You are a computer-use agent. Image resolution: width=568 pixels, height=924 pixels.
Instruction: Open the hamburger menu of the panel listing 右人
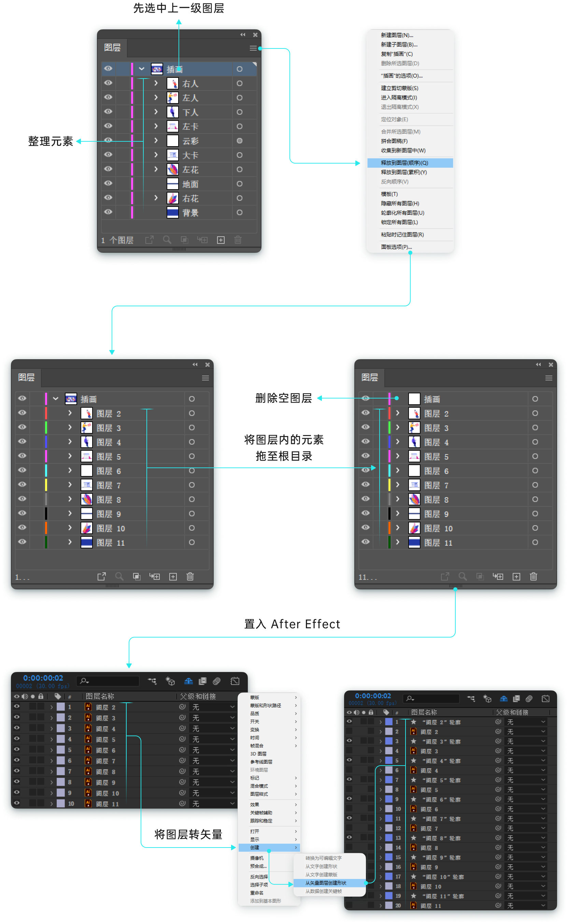(253, 48)
